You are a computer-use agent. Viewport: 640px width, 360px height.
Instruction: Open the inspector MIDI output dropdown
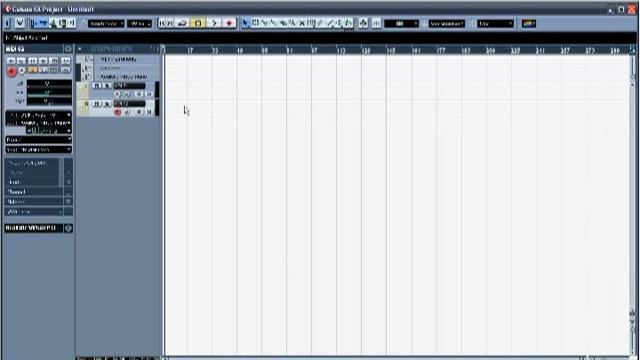pyautogui.click(x=38, y=123)
